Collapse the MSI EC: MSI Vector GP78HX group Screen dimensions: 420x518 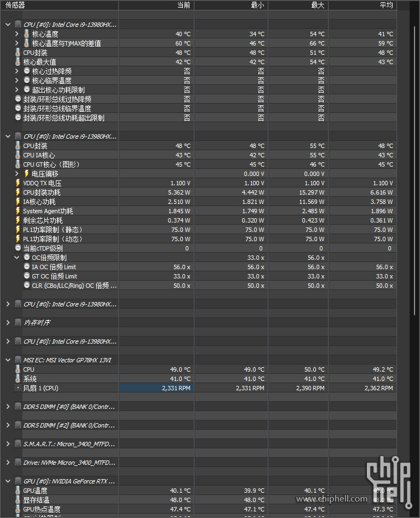pyautogui.click(x=8, y=360)
